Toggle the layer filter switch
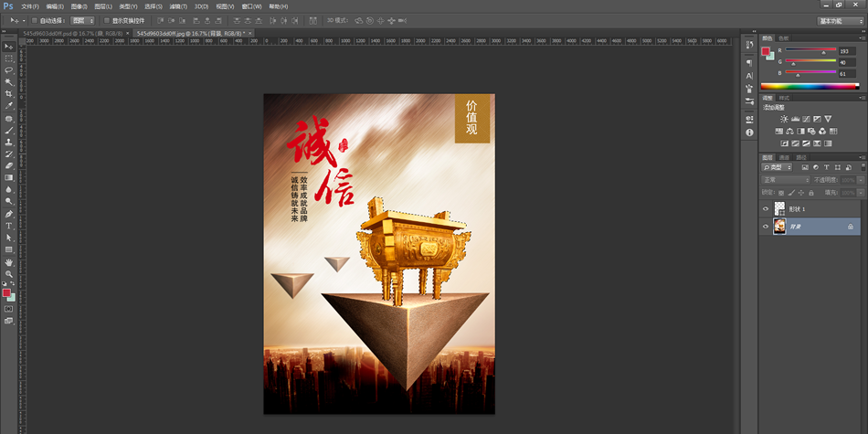 click(x=863, y=167)
